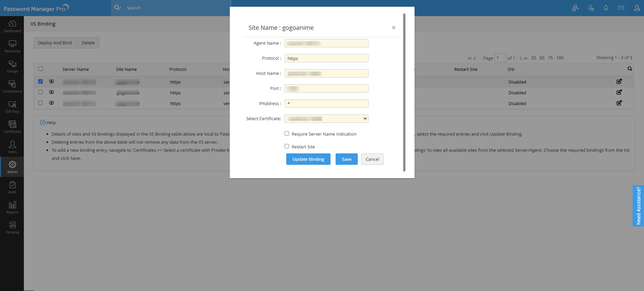
Task: Open Groups from the left sidebar
Action: click(x=12, y=66)
